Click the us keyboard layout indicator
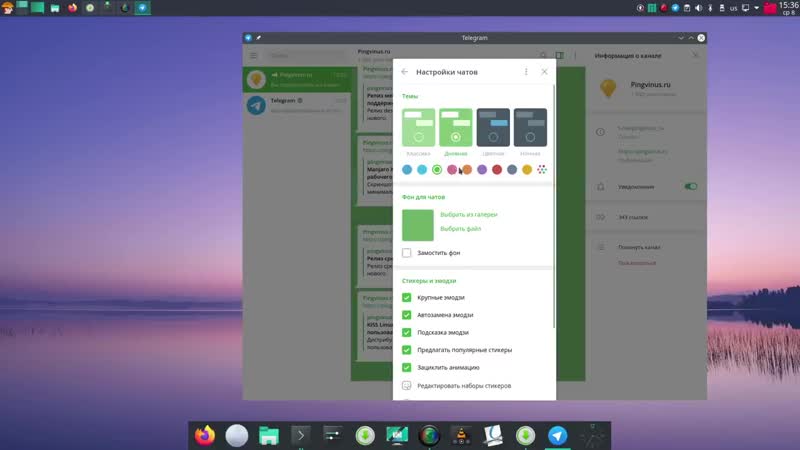The height and width of the screenshot is (450, 800). pyautogui.click(x=733, y=8)
